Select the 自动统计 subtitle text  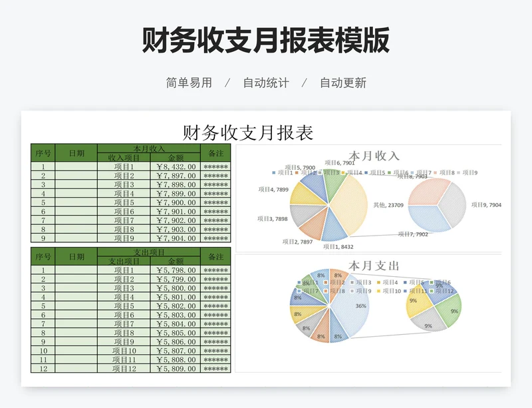pyautogui.click(x=266, y=83)
